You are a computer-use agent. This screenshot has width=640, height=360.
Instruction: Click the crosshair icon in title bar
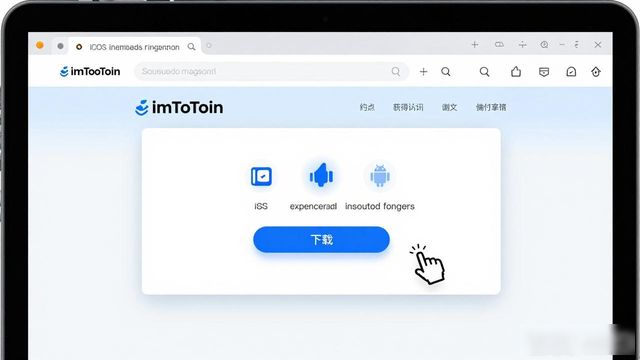coord(522,44)
